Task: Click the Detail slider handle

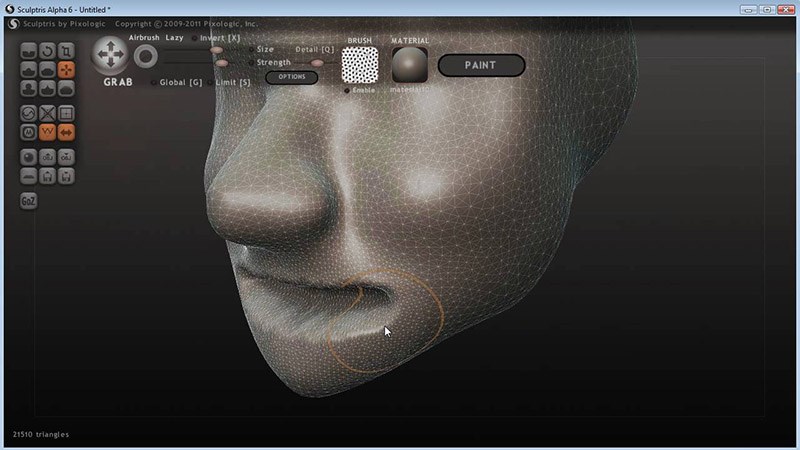Action: pos(318,62)
